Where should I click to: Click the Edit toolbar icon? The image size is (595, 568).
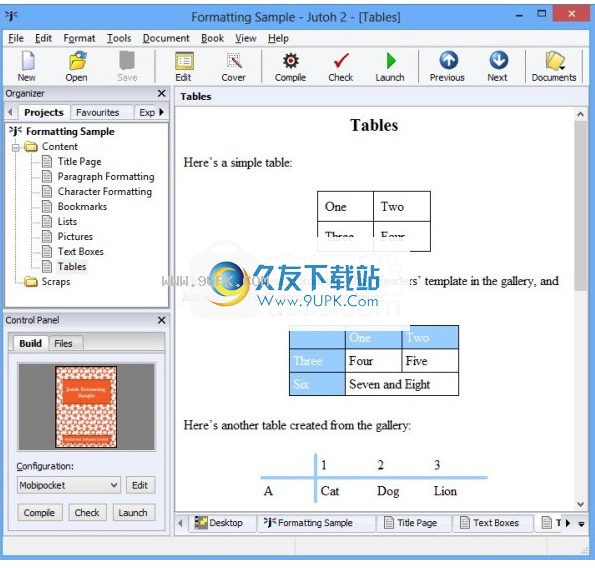(x=184, y=66)
